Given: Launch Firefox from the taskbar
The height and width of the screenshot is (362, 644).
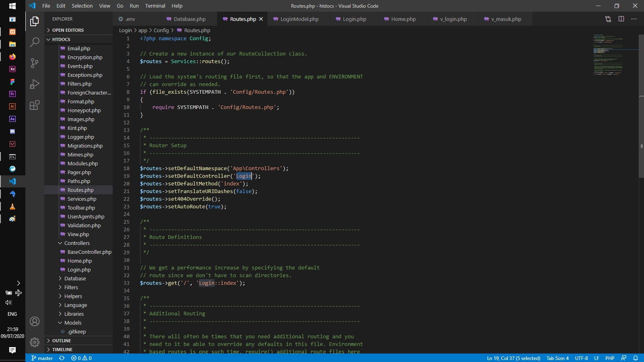Looking at the screenshot, I should [x=12, y=57].
